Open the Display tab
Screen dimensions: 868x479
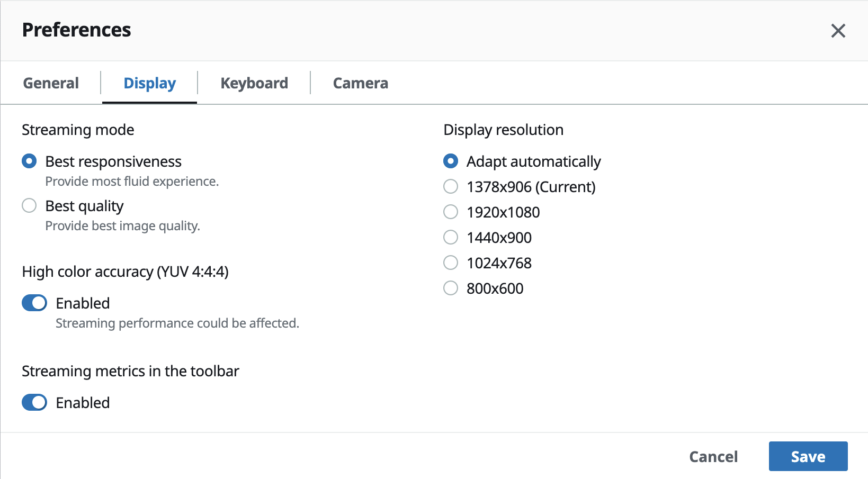pos(149,83)
